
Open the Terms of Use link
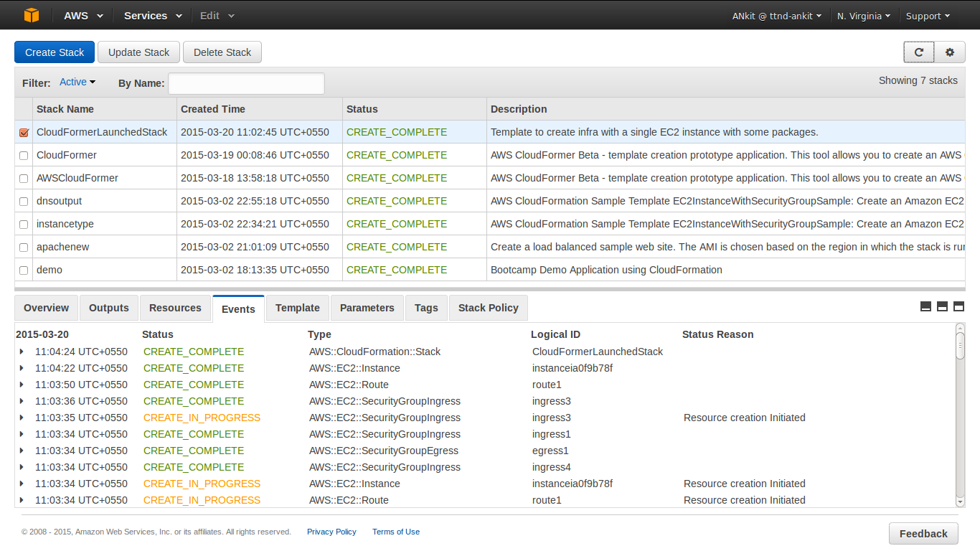point(396,532)
